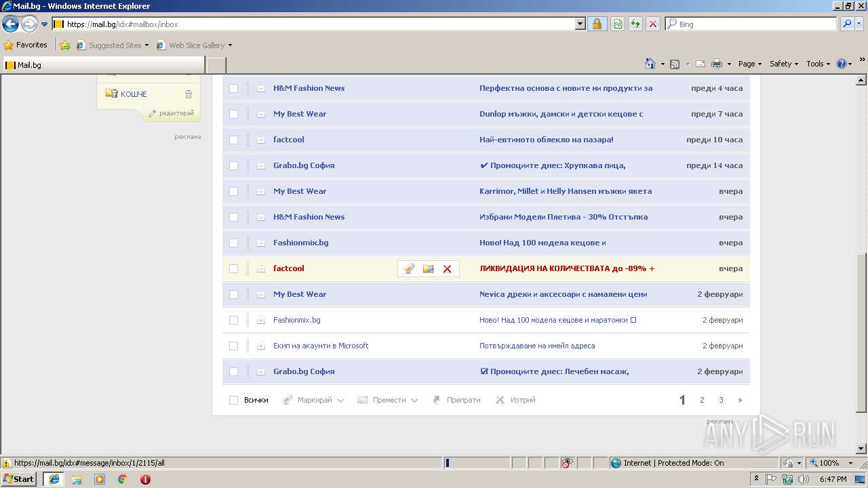Open a new blank tab

tap(216, 65)
